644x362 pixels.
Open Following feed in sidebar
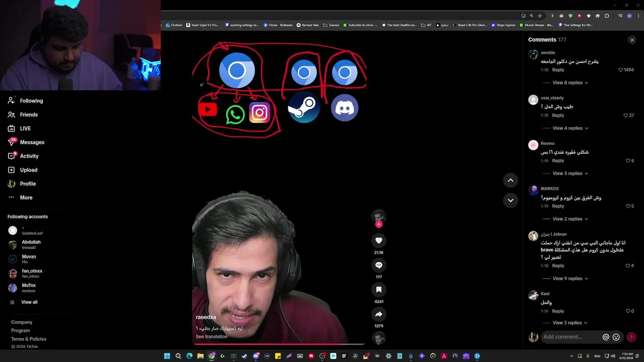click(25, 101)
